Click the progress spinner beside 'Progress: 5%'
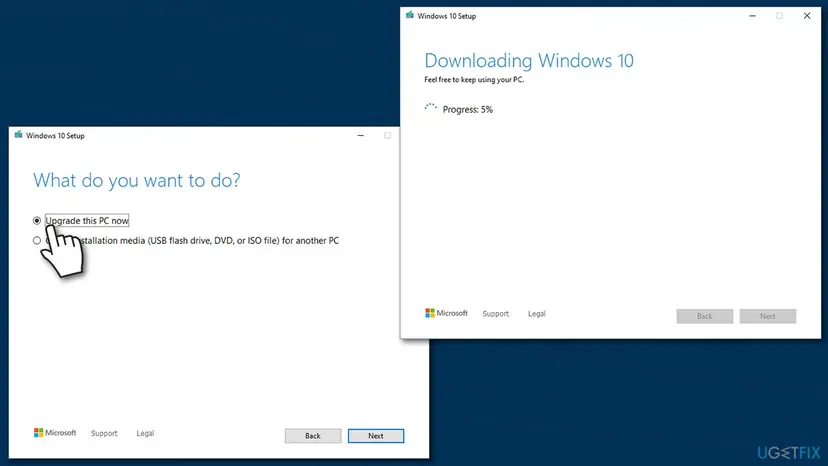This screenshot has height=466, width=828. (430, 108)
